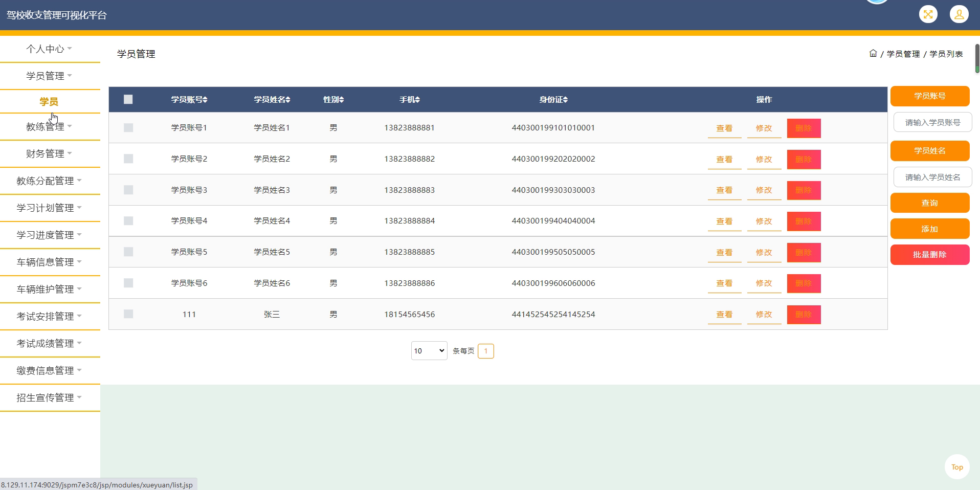980x490 pixels.
Task: Check the checkbox for 学员账号2 row
Action: pos(128,159)
